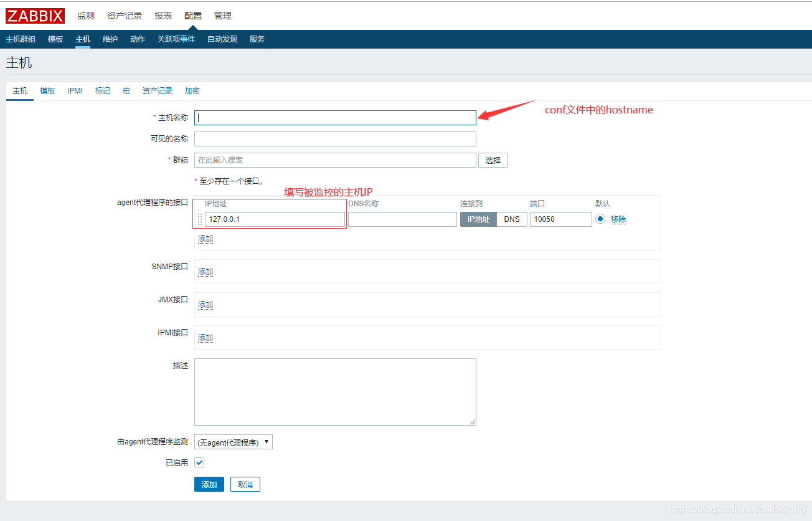The height and width of the screenshot is (521, 812).
Task: Focus the 可见的名称 input field
Action: (335, 139)
